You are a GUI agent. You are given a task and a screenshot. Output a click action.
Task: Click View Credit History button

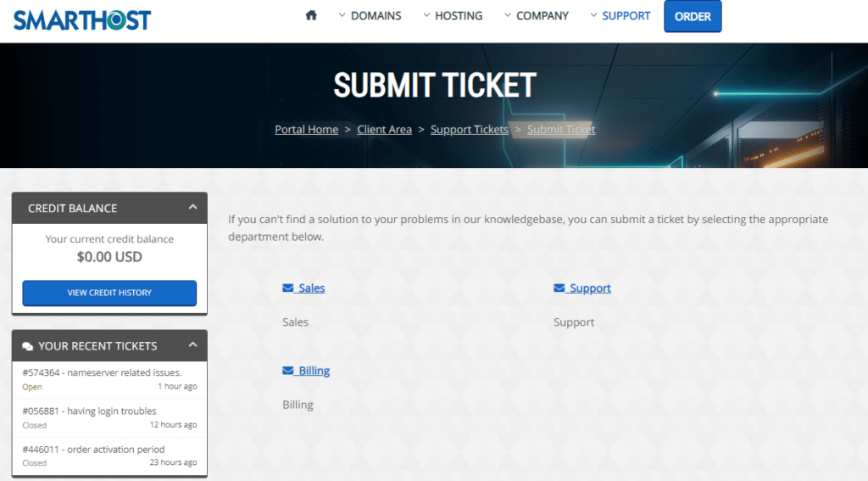point(109,293)
